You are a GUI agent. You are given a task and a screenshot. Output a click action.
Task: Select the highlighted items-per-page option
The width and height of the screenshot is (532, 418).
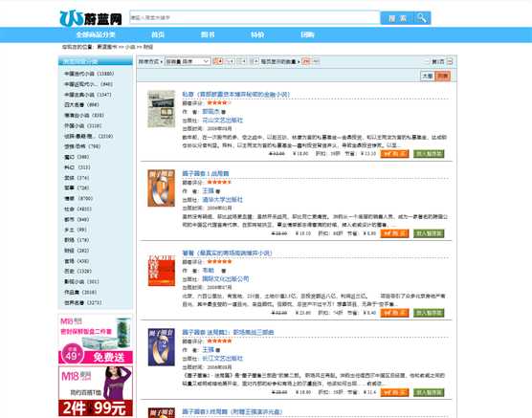click(306, 61)
